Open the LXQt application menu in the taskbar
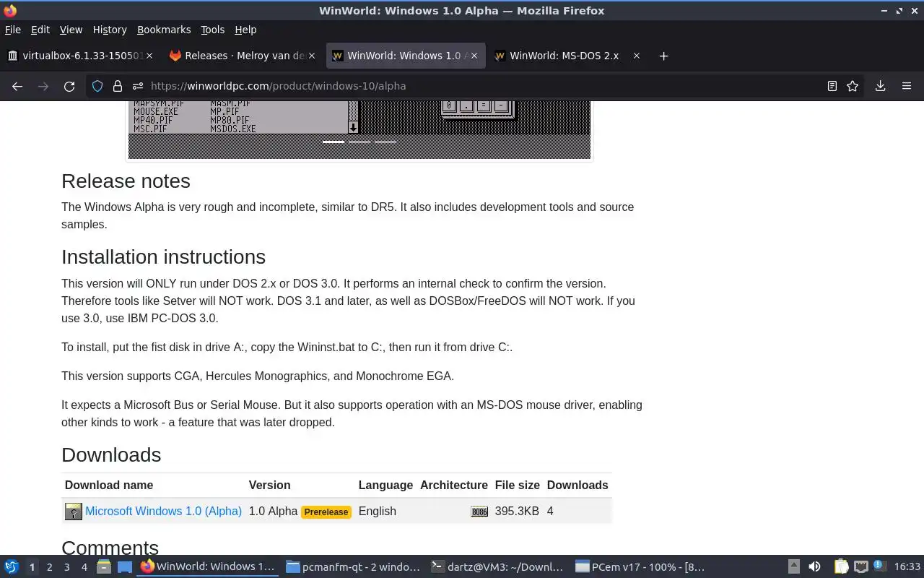Screen dimensions: 924x578 (x=12, y=566)
